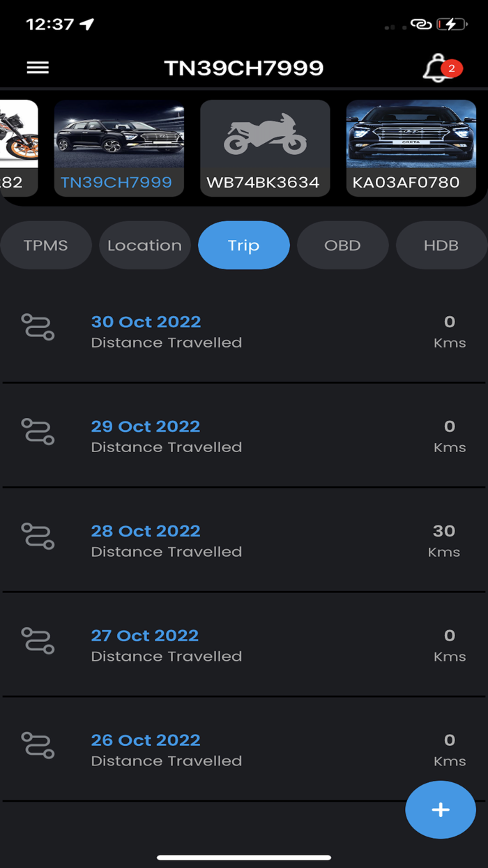
Task: Expand trip details for 30 Oct 2022
Action: (x=146, y=322)
